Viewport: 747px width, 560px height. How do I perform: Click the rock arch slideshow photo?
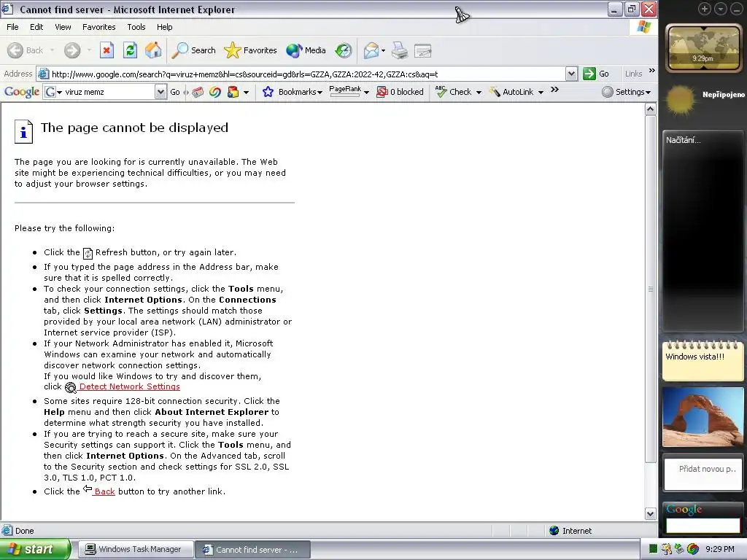703,416
